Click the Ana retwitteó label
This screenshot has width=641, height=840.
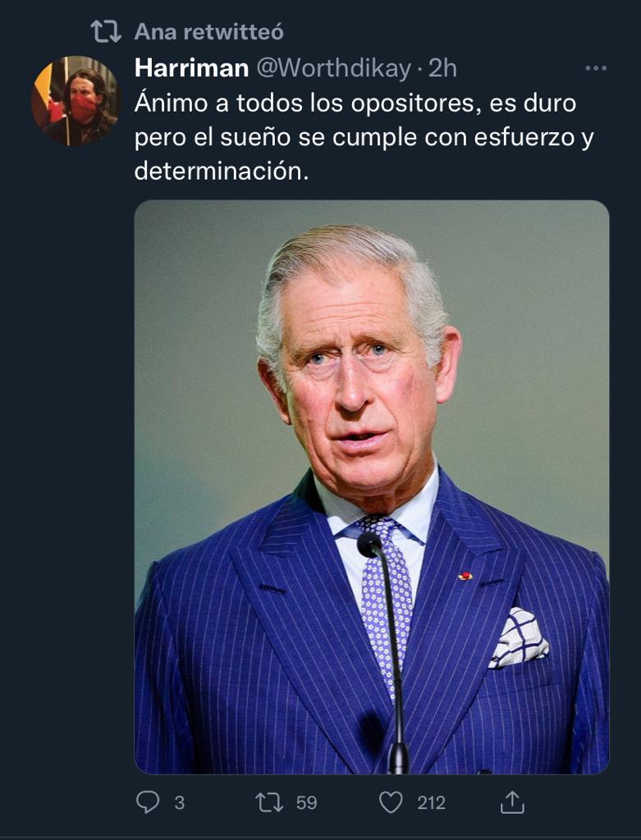tap(209, 32)
